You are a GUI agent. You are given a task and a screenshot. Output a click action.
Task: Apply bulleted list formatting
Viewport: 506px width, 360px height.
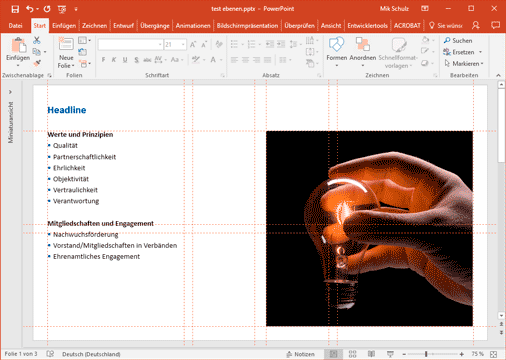point(234,44)
